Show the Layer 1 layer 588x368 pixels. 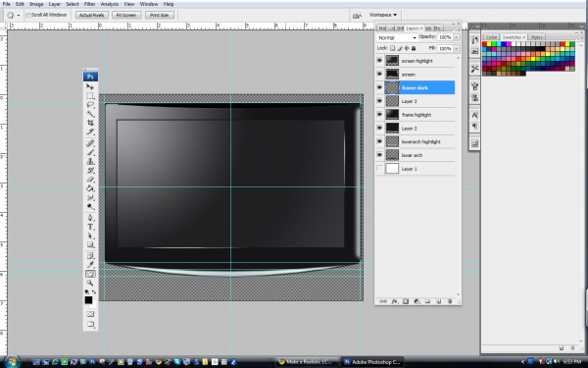pos(379,169)
